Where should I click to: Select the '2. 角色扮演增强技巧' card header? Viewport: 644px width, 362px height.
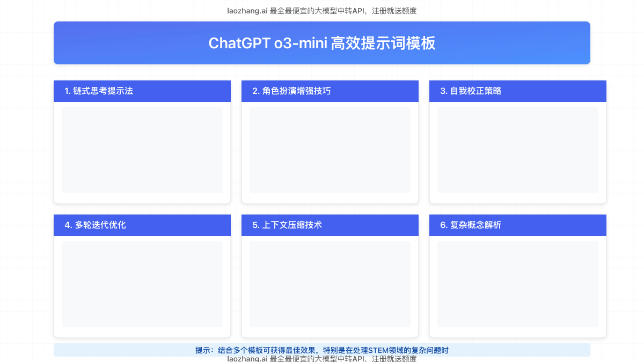pyautogui.click(x=330, y=91)
